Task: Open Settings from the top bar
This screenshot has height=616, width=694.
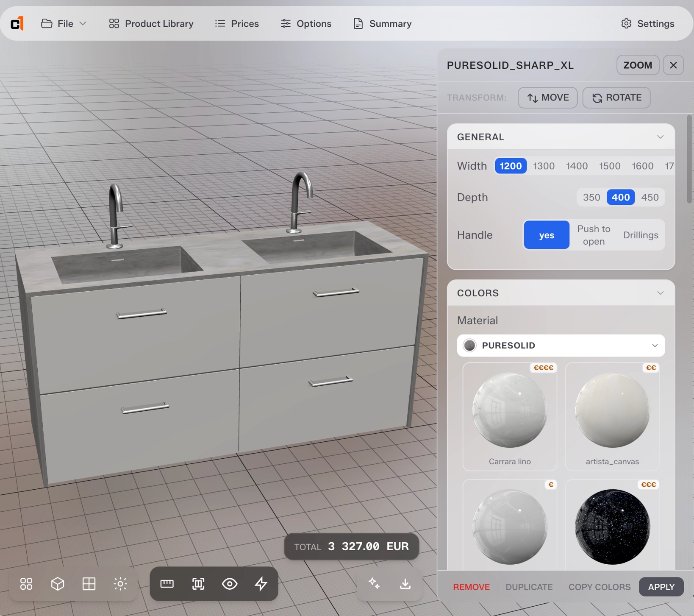Action: [x=648, y=23]
